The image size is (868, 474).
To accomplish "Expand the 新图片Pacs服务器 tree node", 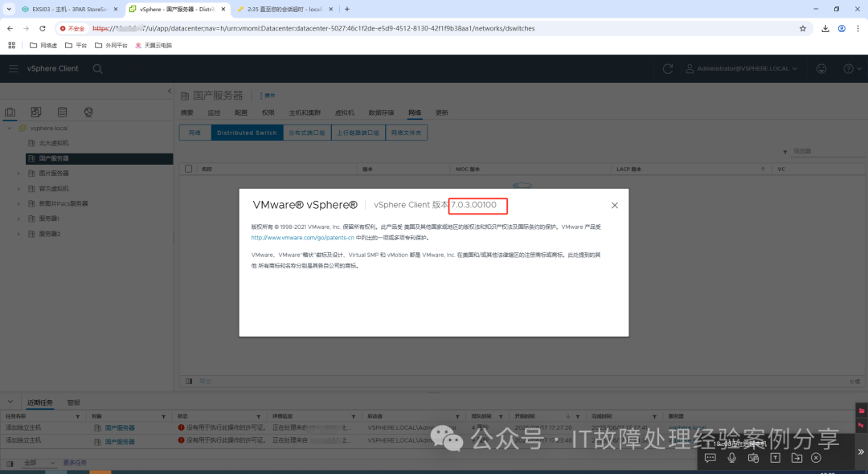I will pyautogui.click(x=18, y=203).
